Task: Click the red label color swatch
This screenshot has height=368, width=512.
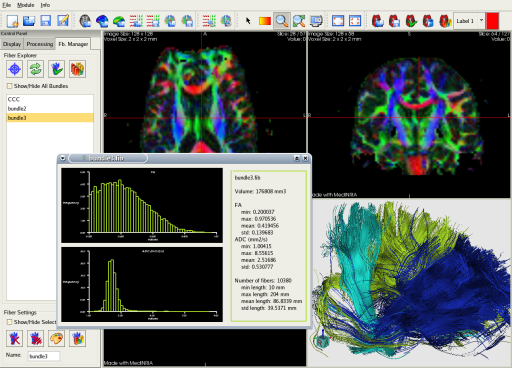Action: click(x=492, y=21)
